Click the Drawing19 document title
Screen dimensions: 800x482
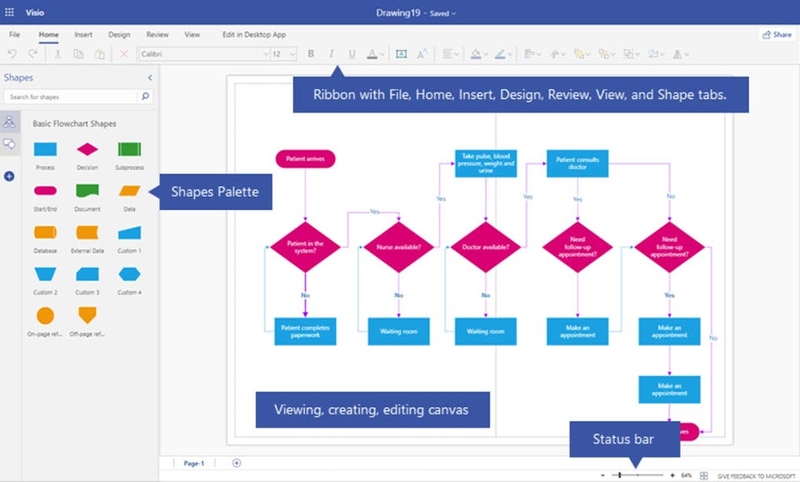coord(397,13)
